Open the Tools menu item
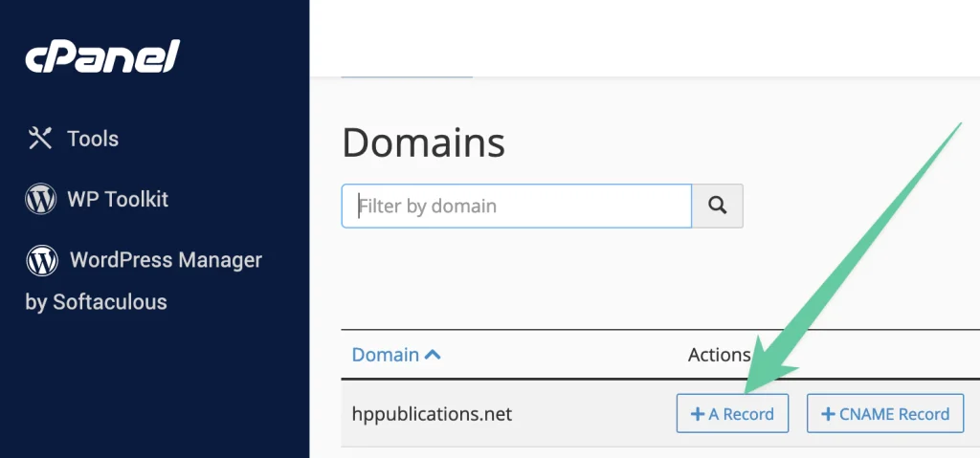 [x=73, y=138]
